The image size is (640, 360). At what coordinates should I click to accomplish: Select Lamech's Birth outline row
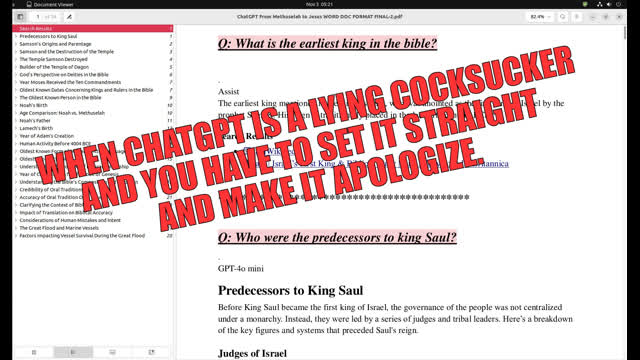pos(93,128)
